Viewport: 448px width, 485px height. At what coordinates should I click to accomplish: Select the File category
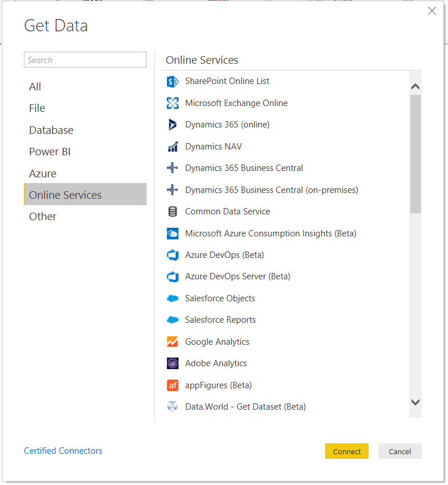(x=85, y=108)
